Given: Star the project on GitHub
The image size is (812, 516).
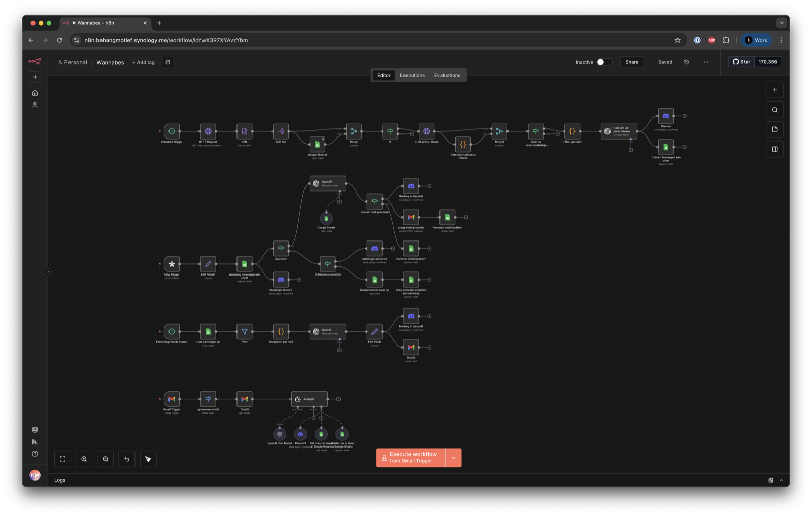Looking at the screenshot, I should point(741,62).
